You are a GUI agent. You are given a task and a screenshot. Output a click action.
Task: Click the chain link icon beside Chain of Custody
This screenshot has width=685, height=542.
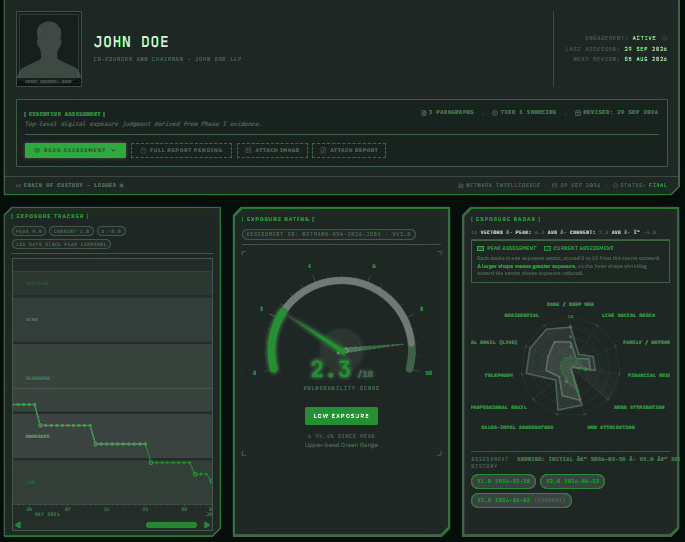(x=18, y=186)
